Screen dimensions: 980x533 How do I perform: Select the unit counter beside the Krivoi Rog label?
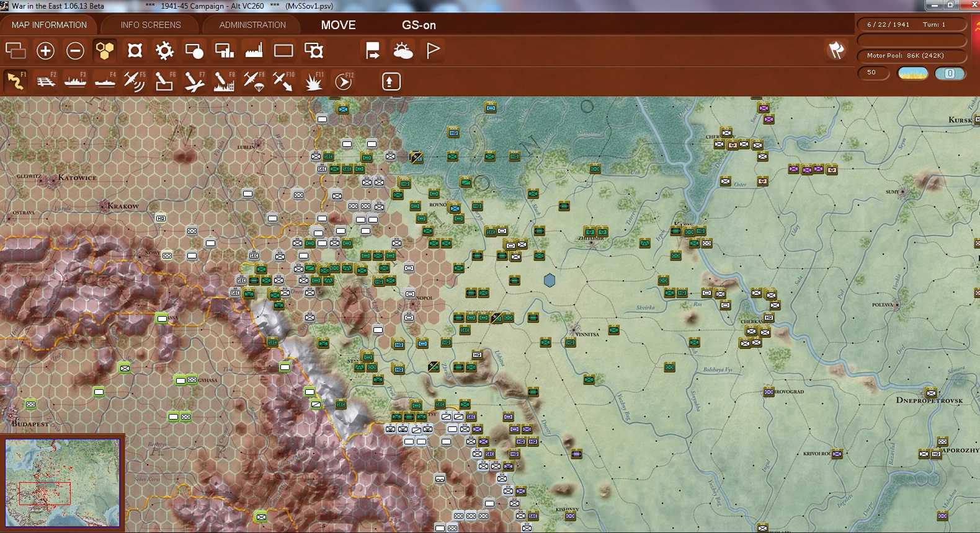pos(837,454)
